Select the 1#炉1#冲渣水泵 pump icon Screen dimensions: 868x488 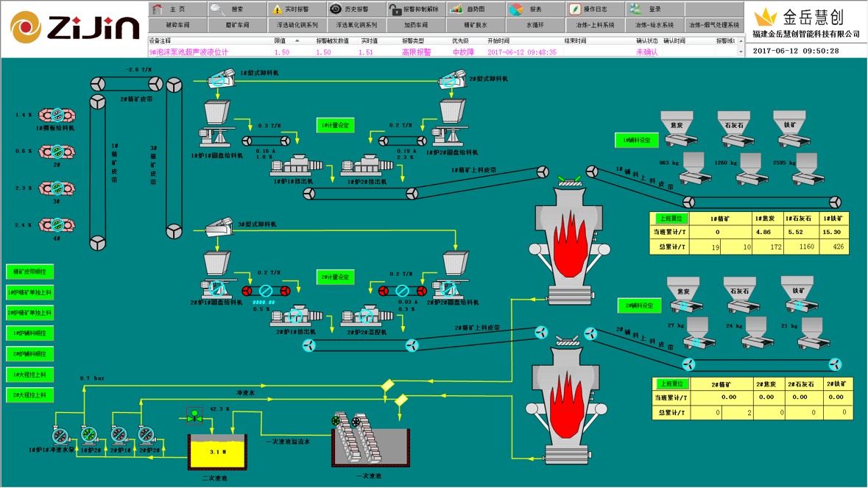pyautogui.click(x=60, y=436)
